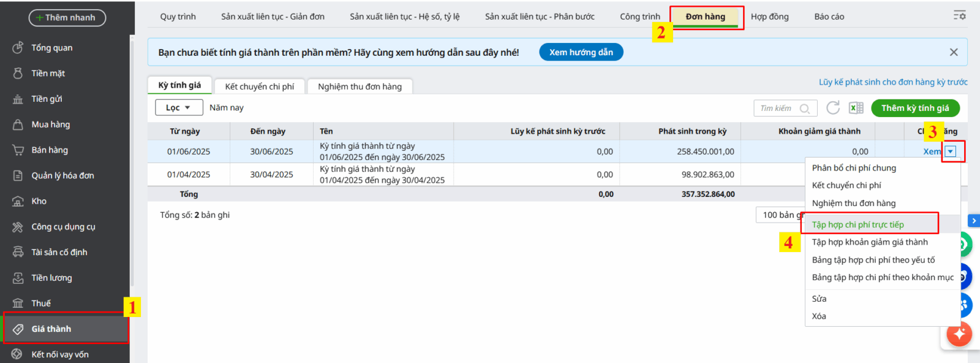Screen dimensions: 980x363
Task: Click into the Tìm kiếm search field
Action: [778, 109]
